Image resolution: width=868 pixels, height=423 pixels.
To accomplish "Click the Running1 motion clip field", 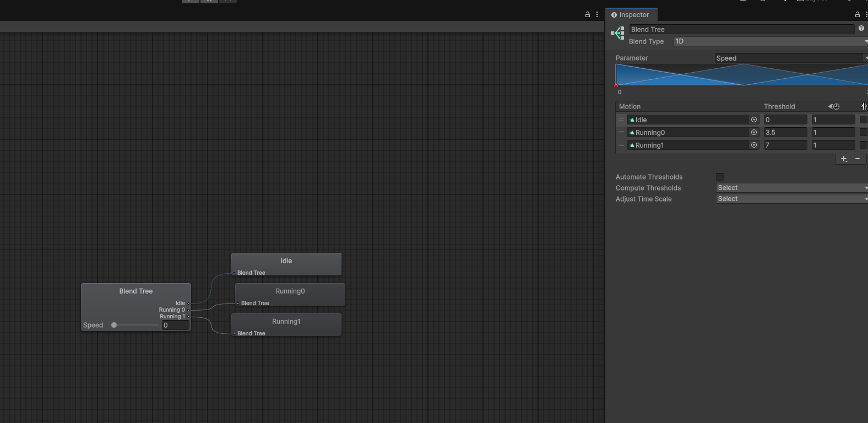I will [693, 145].
